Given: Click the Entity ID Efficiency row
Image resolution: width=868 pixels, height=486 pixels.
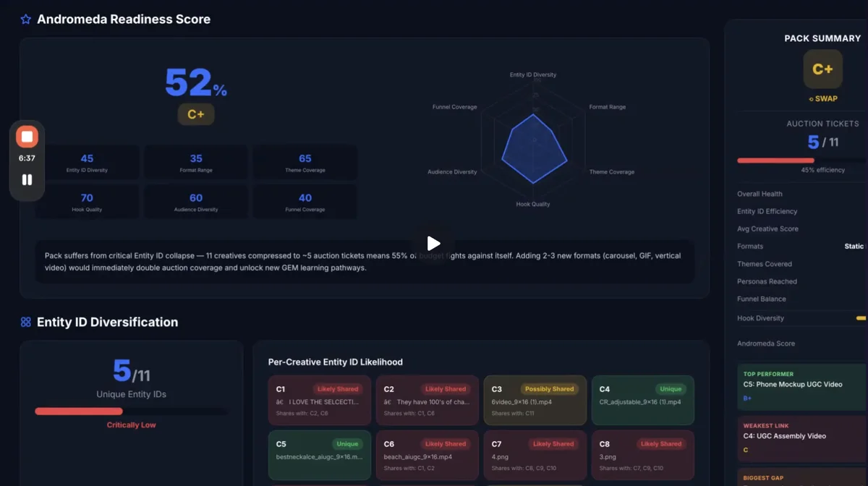Looking at the screenshot, I should pyautogui.click(x=802, y=211).
